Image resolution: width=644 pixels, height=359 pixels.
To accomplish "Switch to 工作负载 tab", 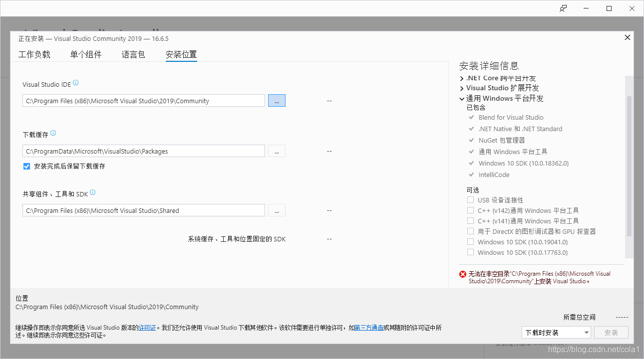I will (x=34, y=55).
